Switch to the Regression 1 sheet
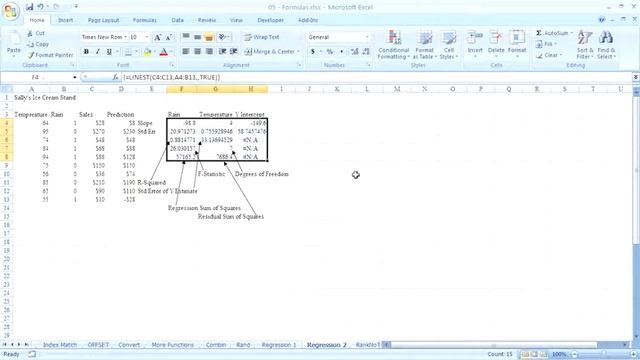 pyautogui.click(x=279, y=345)
